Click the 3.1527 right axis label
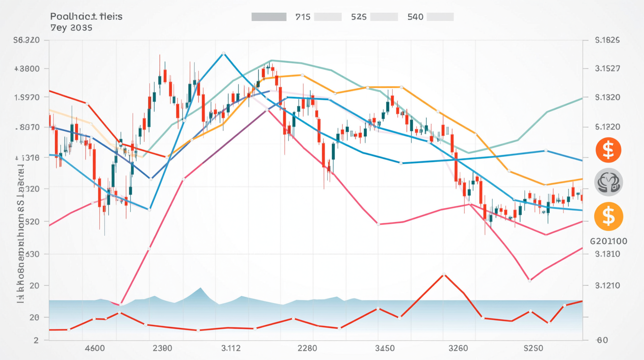The height and width of the screenshot is (360, 644). (x=607, y=69)
